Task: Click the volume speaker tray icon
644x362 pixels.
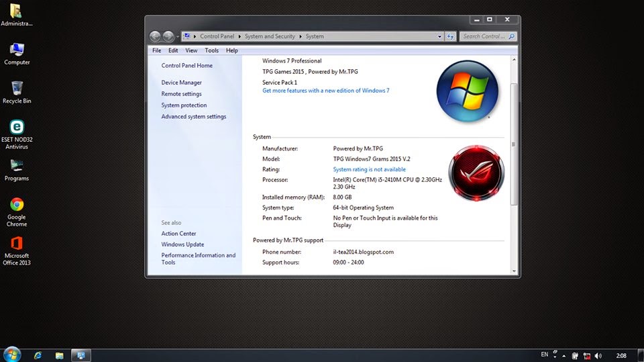Action: click(598, 356)
